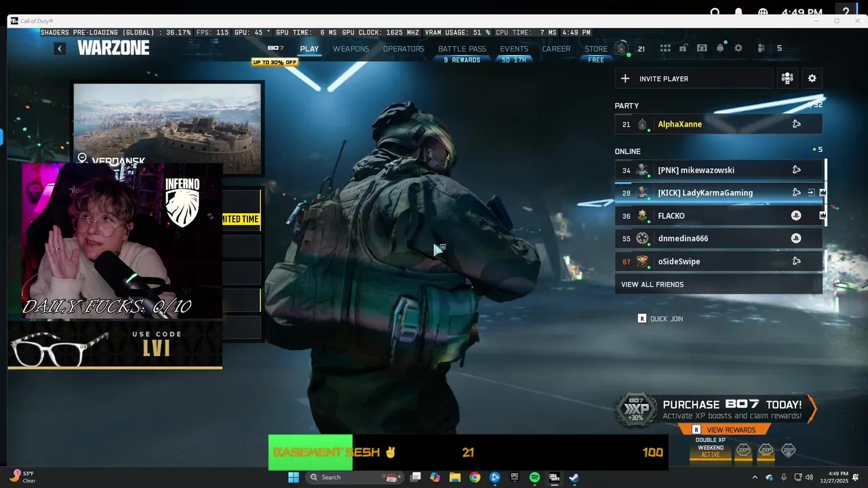
Task: Click platform icon on AlphaXanne party row
Action: [x=797, y=124]
